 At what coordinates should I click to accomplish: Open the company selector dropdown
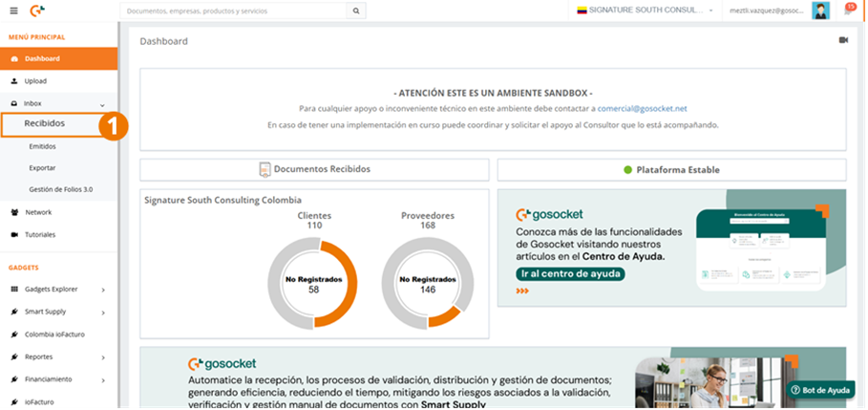(645, 11)
